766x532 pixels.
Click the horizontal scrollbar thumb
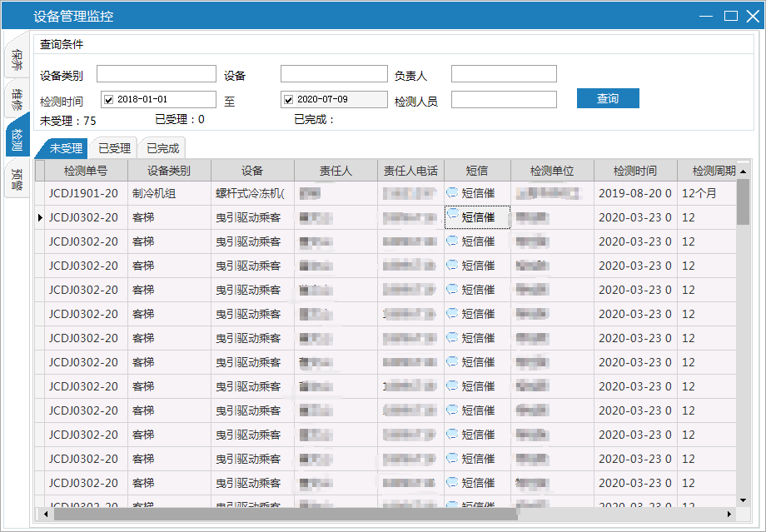tap(286, 514)
